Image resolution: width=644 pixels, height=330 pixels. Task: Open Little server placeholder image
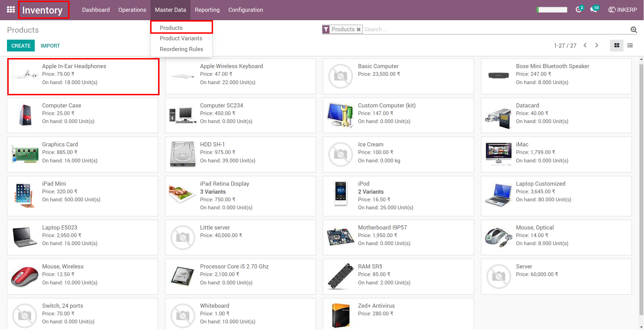coord(183,237)
